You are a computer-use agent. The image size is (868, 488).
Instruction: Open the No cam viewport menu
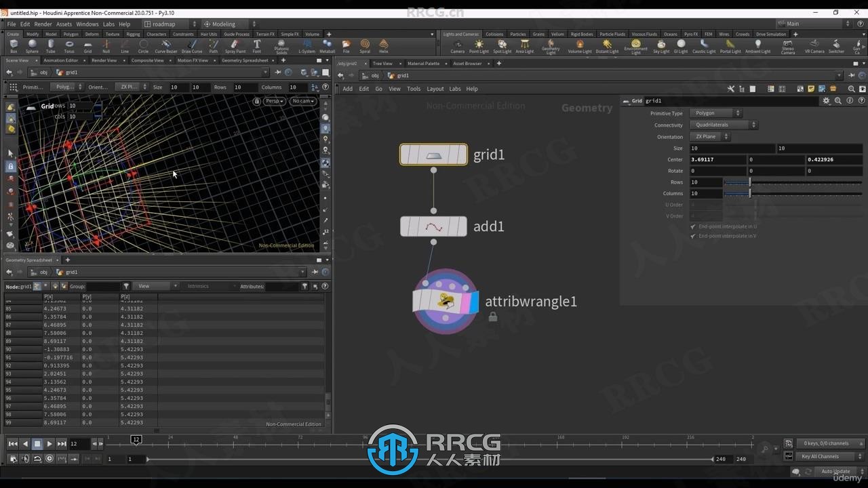coord(303,101)
